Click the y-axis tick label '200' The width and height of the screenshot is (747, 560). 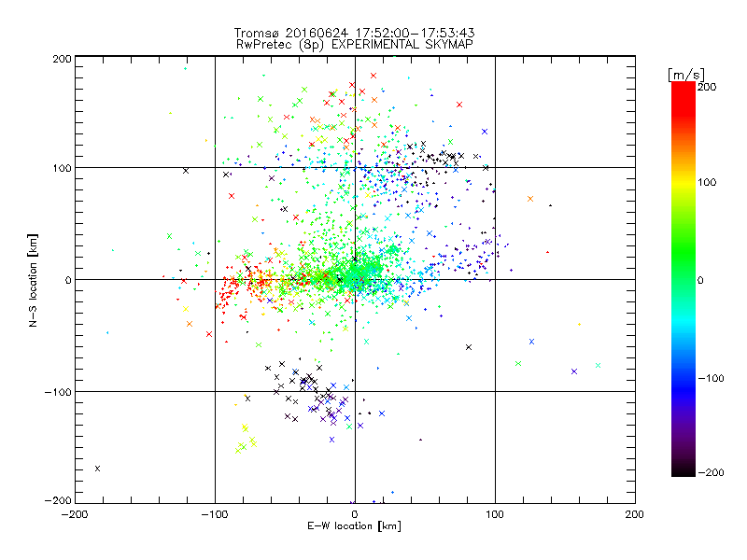(62, 59)
